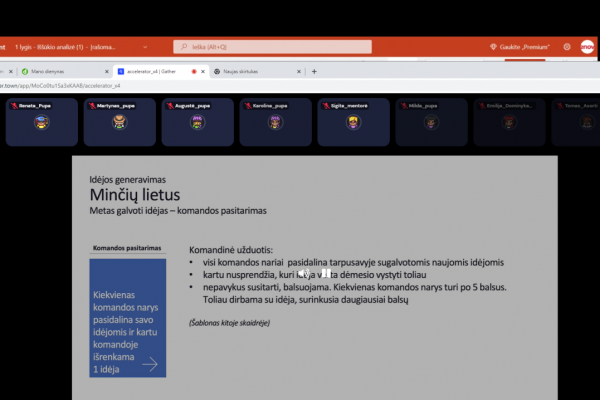
Task: Click Milda_pupa avatar character
Action: [431, 122]
